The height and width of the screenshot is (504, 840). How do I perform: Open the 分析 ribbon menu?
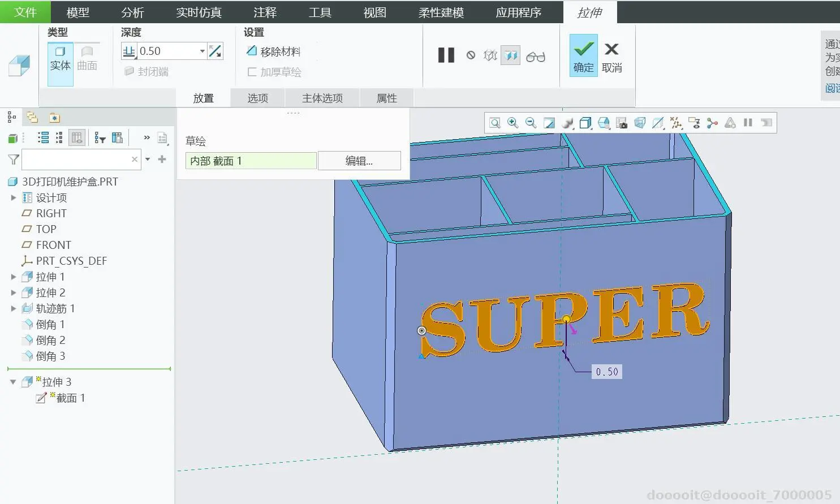(133, 12)
